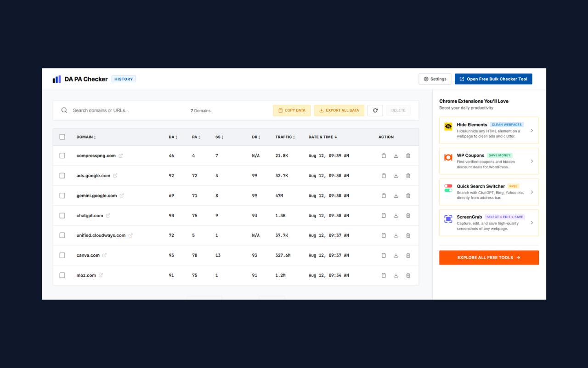The width and height of the screenshot is (588, 368).
Task: Delete the compresspng.com entry
Action: (x=408, y=156)
